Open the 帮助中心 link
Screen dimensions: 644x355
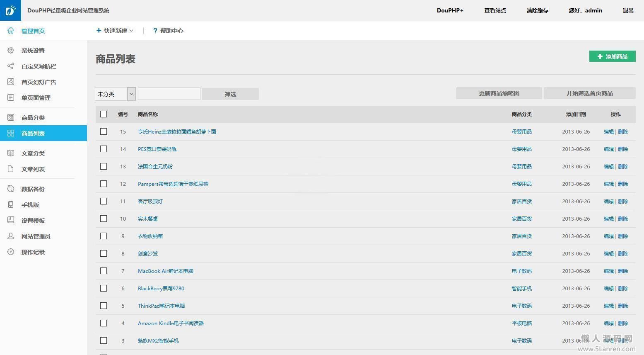(x=172, y=31)
